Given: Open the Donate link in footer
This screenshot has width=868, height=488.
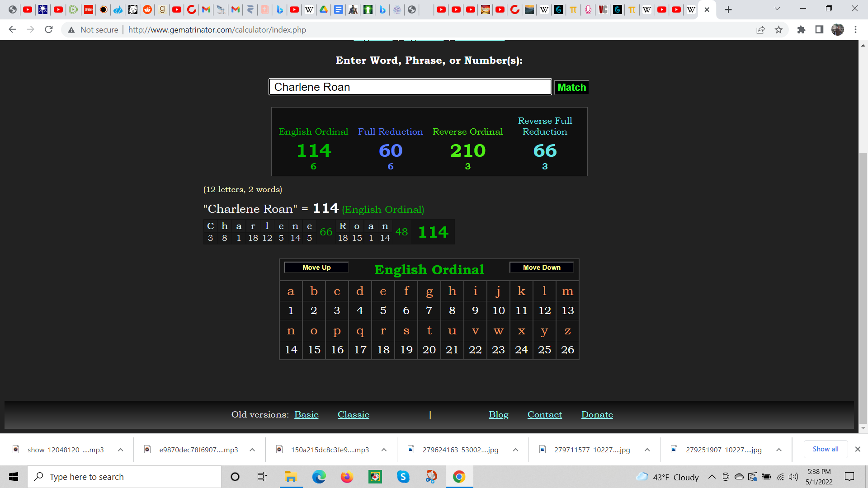Looking at the screenshot, I should click(x=597, y=415).
